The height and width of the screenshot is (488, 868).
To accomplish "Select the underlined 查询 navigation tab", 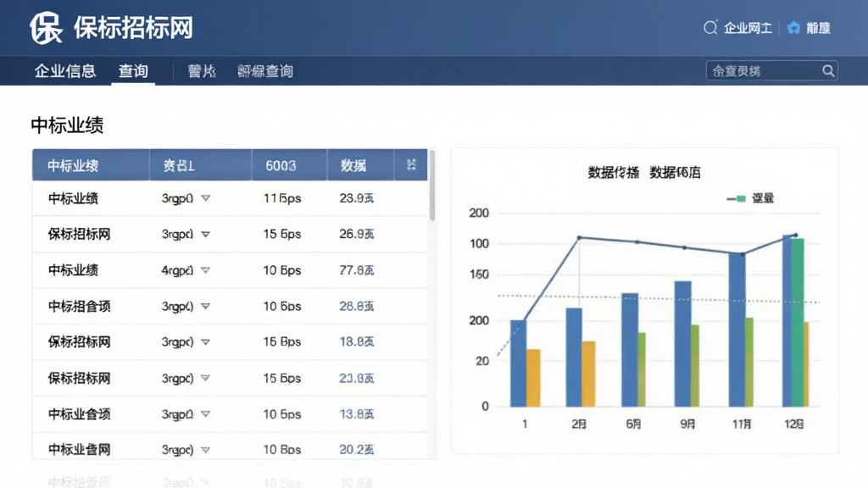I will tap(133, 71).
